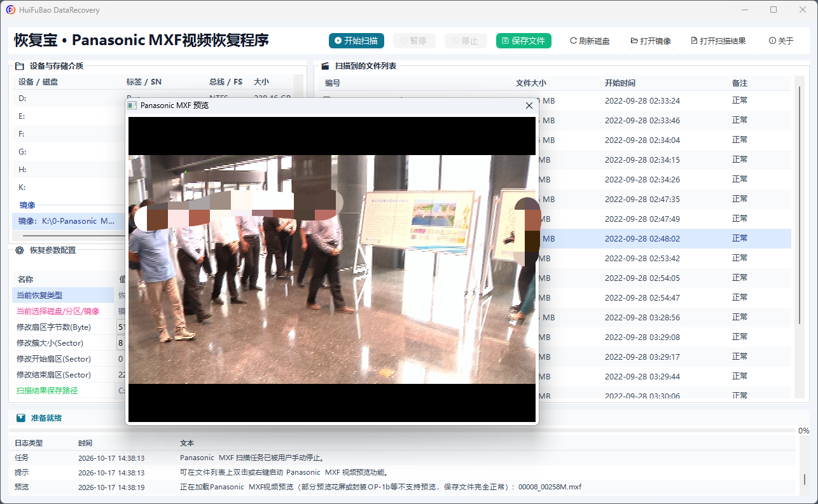The width and height of the screenshot is (818, 504).
Task: Click the greyed 停止 stop button
Action: 466,41
